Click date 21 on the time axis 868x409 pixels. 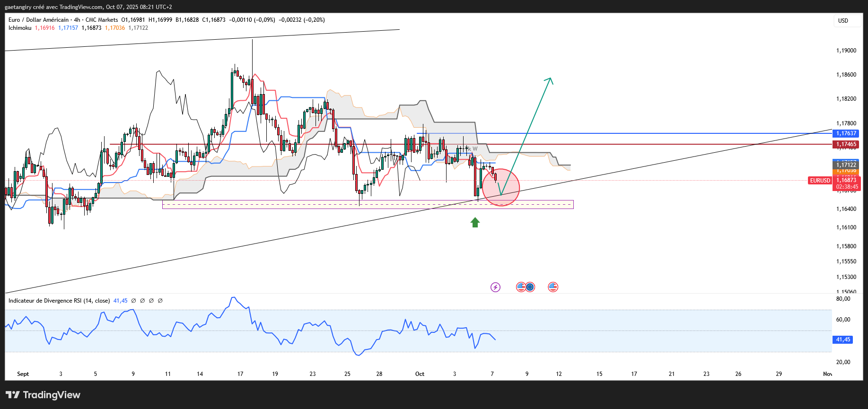click(x=671, y=374)
